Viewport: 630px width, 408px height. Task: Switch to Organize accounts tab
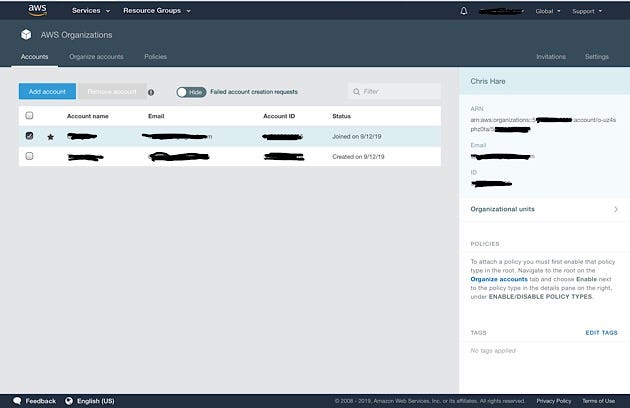tap(96, 57)
